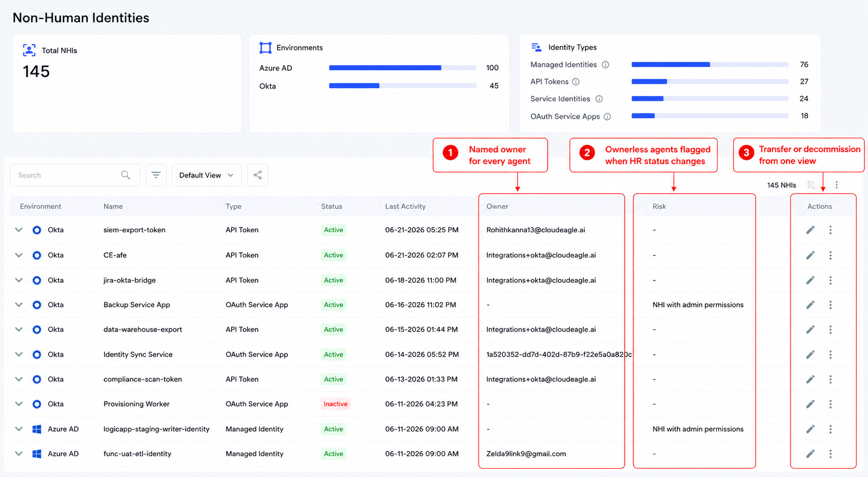Expand the compliance-scan-token row
Screen dimensions: 868x477
tap(19, 379)
